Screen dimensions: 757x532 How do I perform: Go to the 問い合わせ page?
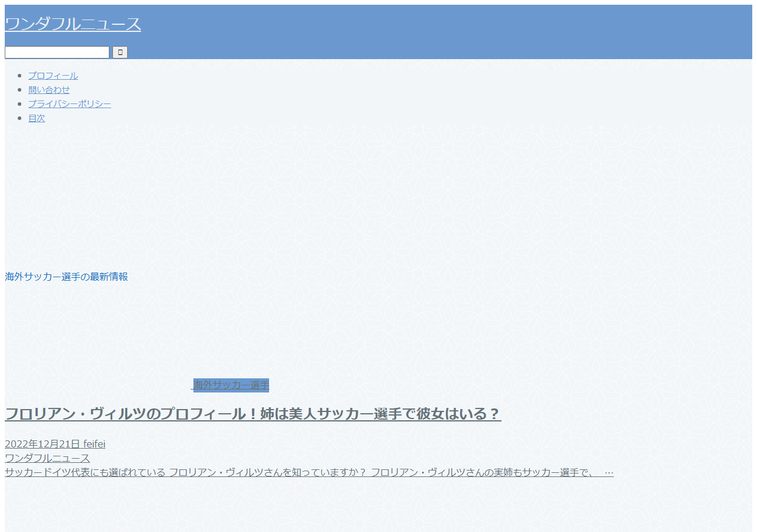[49, 90]
